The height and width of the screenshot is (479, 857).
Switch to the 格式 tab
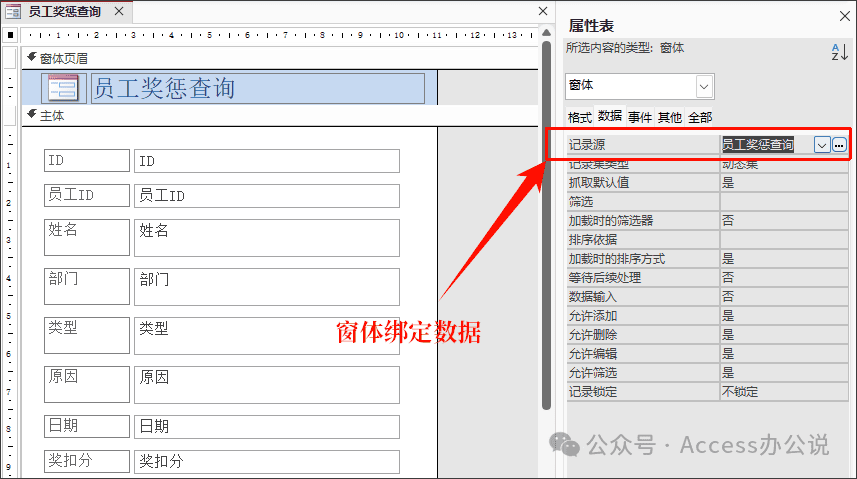pyautogui.click(x=579, y=118)
